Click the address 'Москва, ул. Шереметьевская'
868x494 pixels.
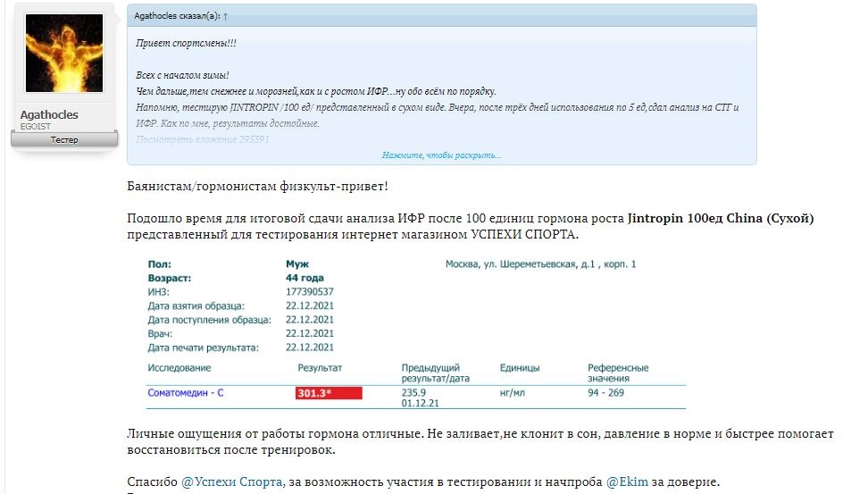pos(511,264)
